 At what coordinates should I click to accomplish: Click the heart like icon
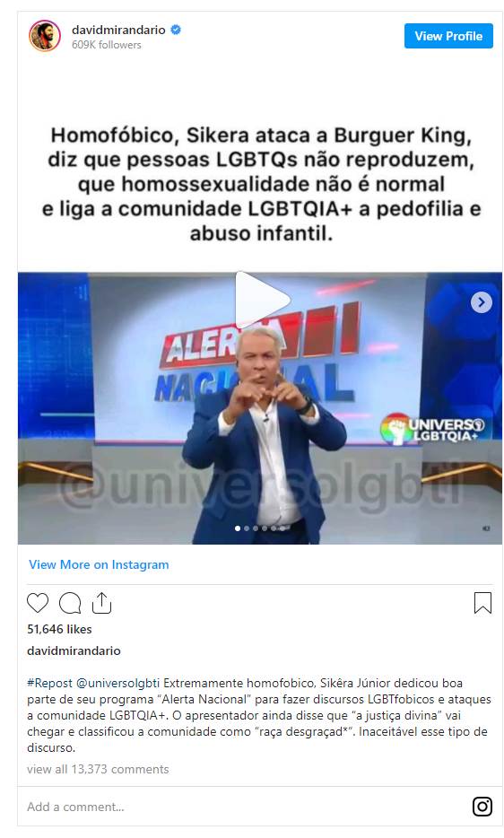click(x=38, y=603)
